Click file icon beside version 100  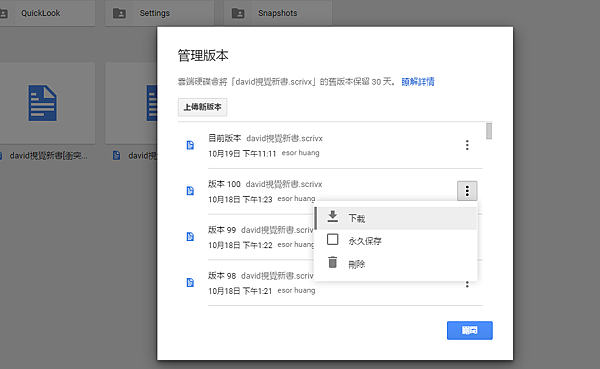190,191
